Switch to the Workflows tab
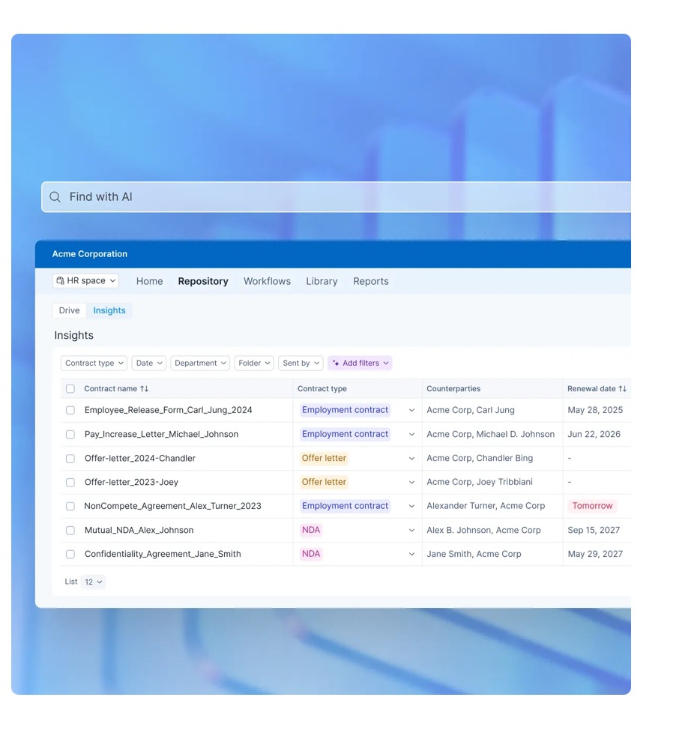700x751 pixels. point(267,281)
